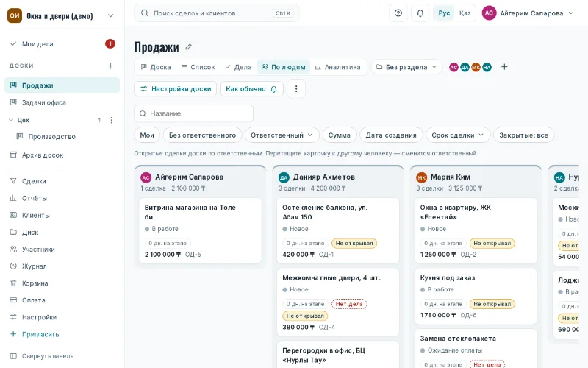Viewport: 588px width, 368px height.
Task: Open Мои дела in sidebar
Action: 62,44
